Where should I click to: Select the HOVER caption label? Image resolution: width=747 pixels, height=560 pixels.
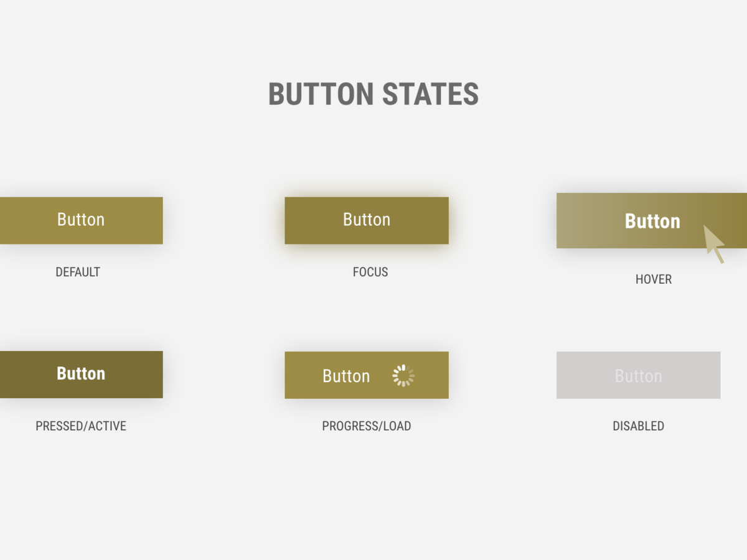(653, 279)
